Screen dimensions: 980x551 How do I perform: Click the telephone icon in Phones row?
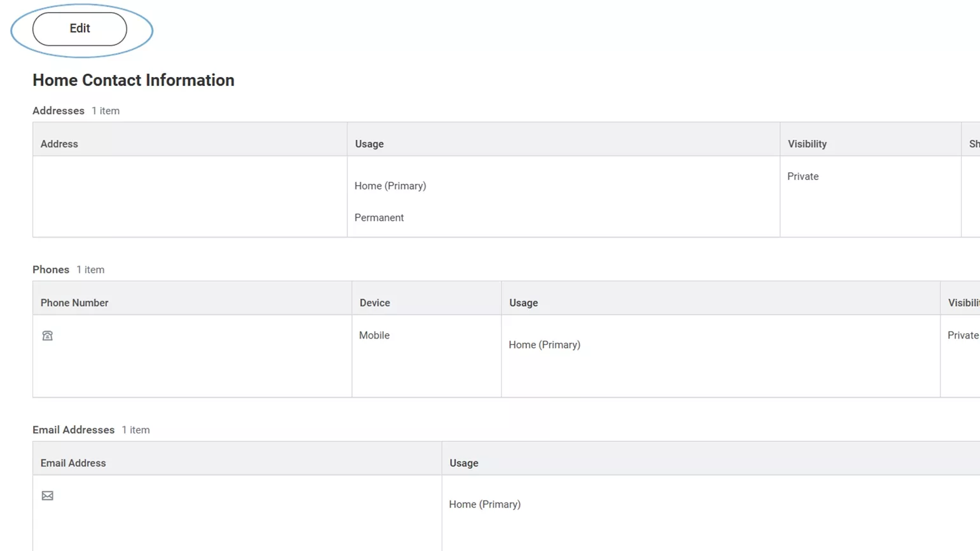pos(48,336)
